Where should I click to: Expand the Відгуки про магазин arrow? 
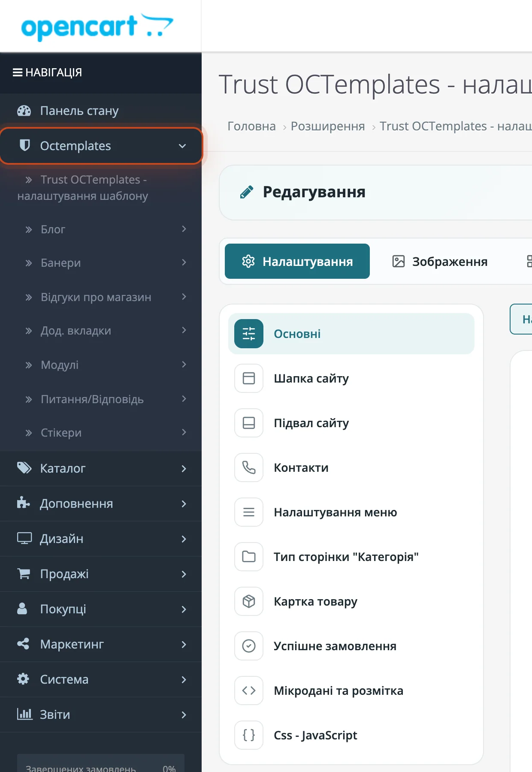(x=184, y=297)
